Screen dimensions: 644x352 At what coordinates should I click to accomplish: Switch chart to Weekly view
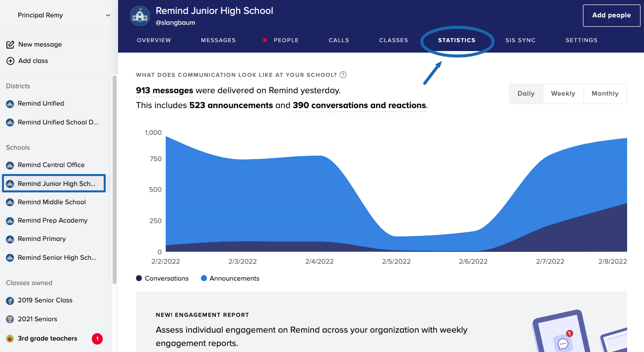(563, 94)
